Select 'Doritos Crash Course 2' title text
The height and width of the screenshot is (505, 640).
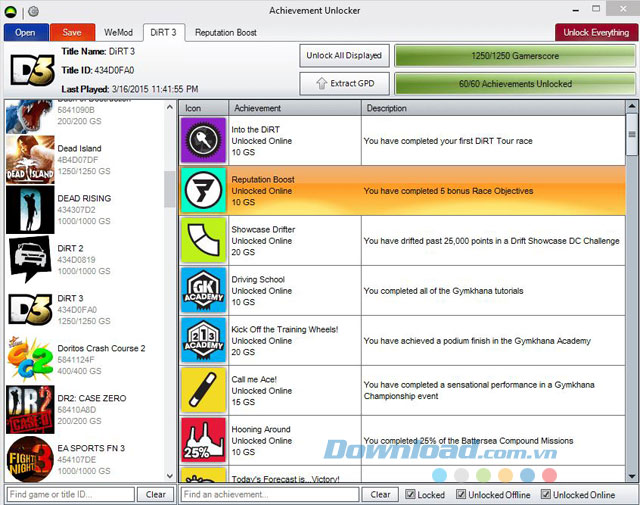(101, 348)
